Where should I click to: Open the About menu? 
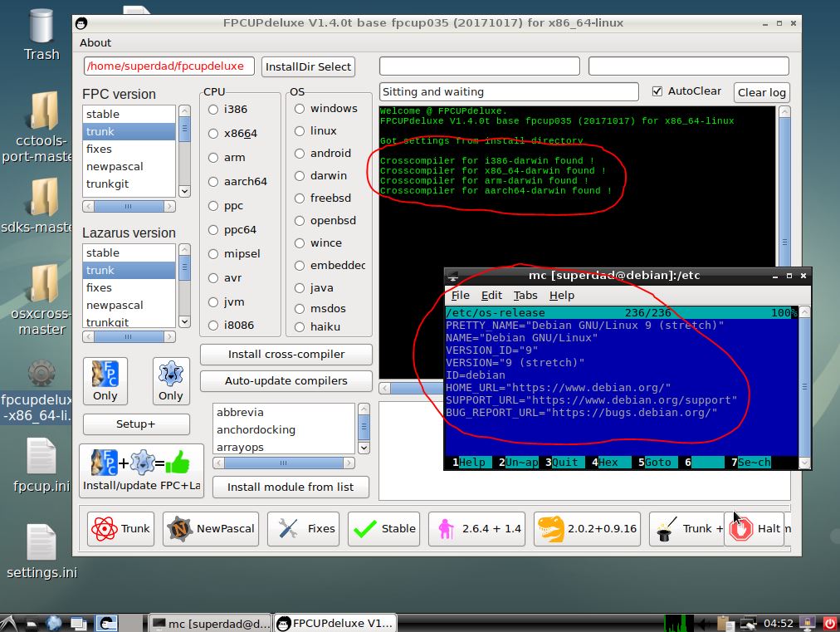95,42
